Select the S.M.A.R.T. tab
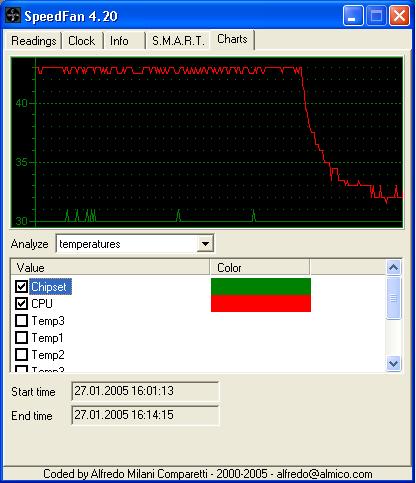The height and width of the screenshot is (483, 416). pyautogui.click(x=178, y=41)
